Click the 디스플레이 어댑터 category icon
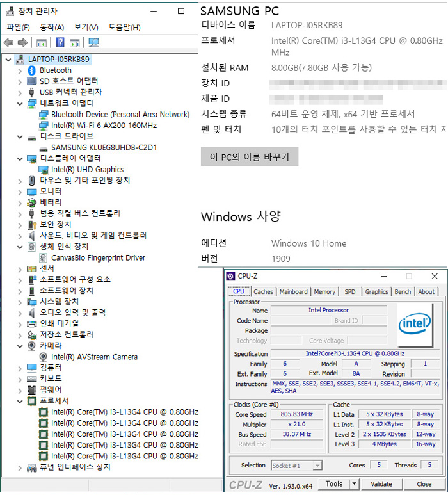448x495 pixels. click(32, 159)
